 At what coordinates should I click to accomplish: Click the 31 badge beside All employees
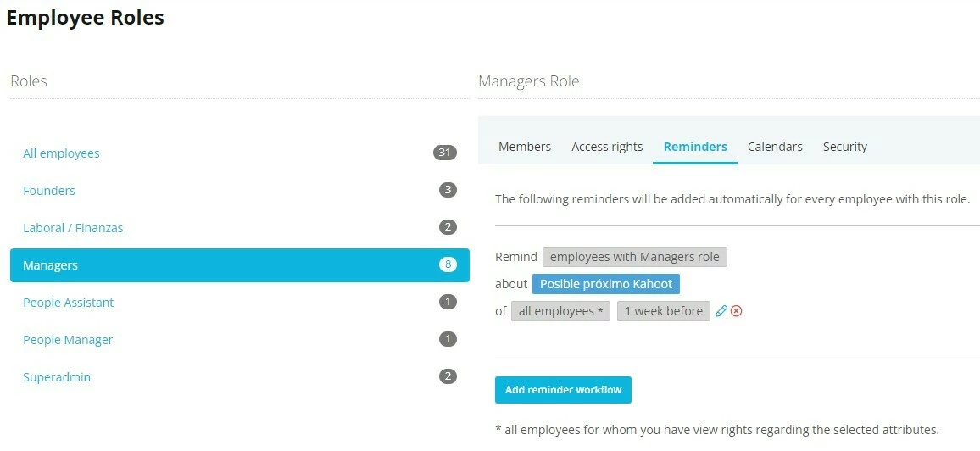tap(445, 153)
